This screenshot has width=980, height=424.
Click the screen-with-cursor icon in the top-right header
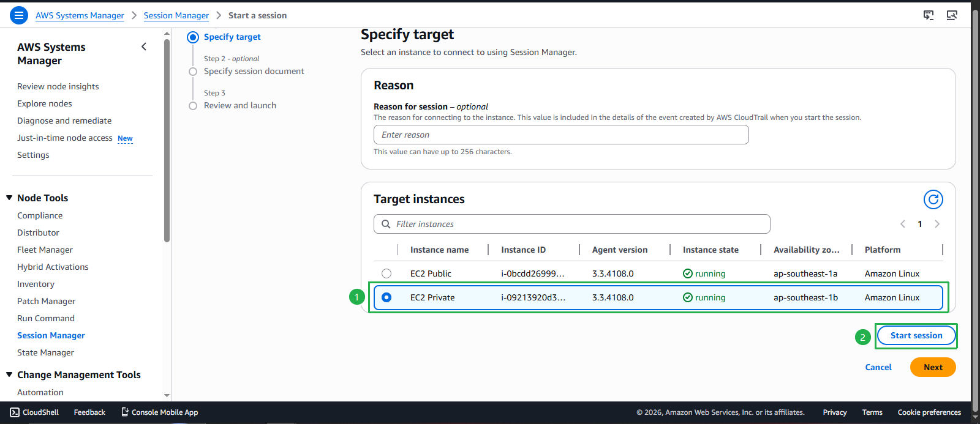(929, 15)
